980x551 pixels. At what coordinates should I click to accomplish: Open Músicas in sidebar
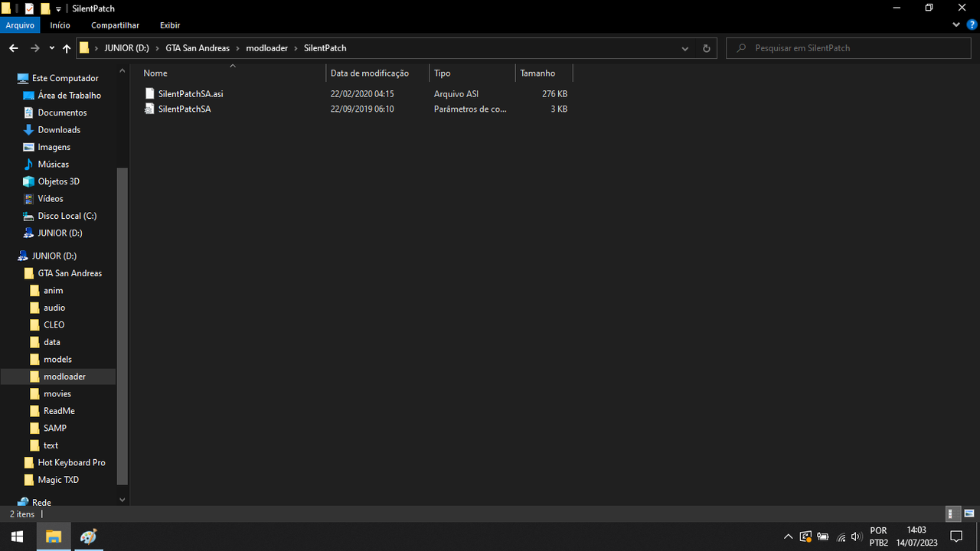53,164
